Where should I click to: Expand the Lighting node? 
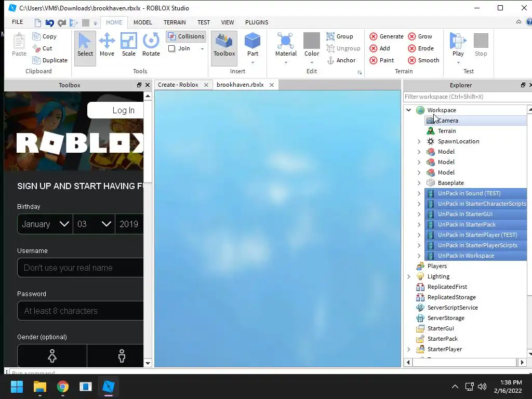pos(409,276)
